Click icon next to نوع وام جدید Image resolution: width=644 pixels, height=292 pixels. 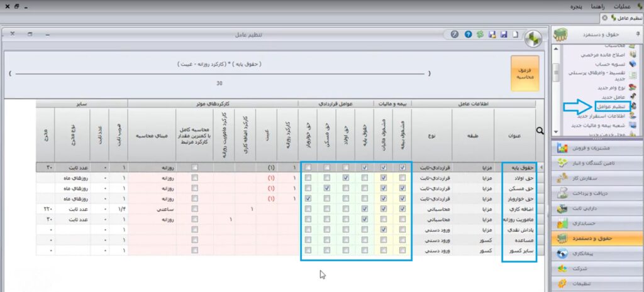(633, 87)
